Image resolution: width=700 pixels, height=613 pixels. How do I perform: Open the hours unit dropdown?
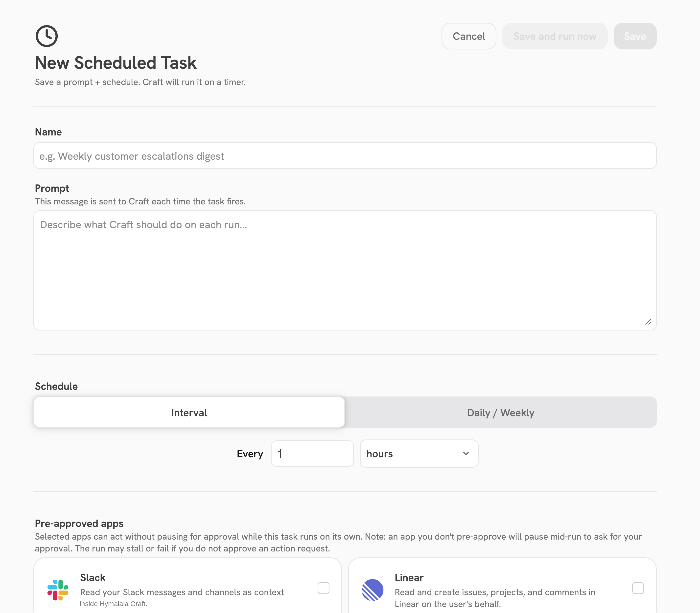click(419, 454)
